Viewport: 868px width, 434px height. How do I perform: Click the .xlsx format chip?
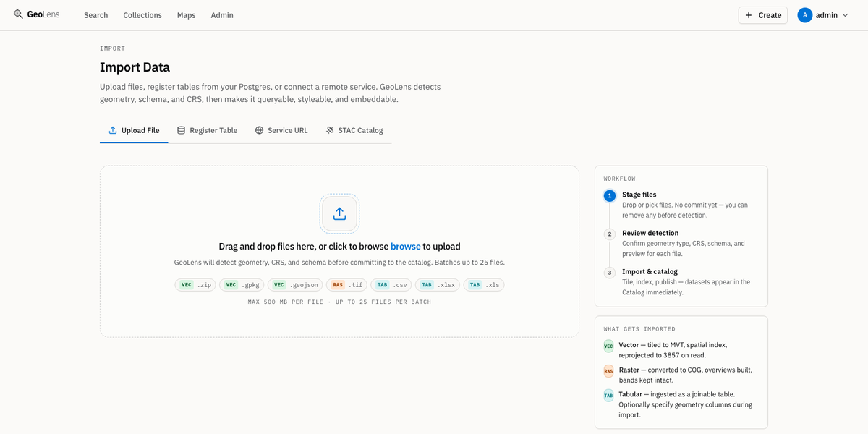tap(438, 285)
